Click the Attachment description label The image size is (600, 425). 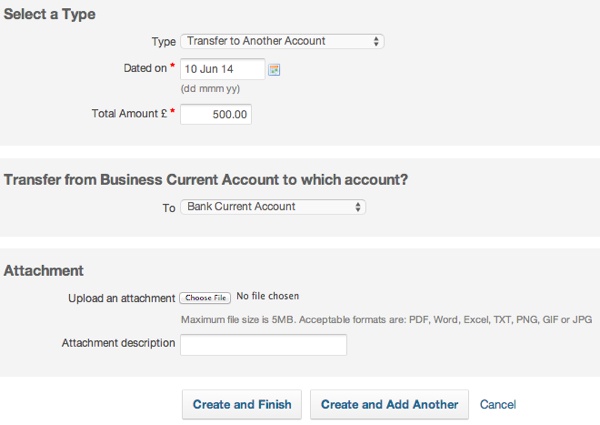[x=118, y=344]
